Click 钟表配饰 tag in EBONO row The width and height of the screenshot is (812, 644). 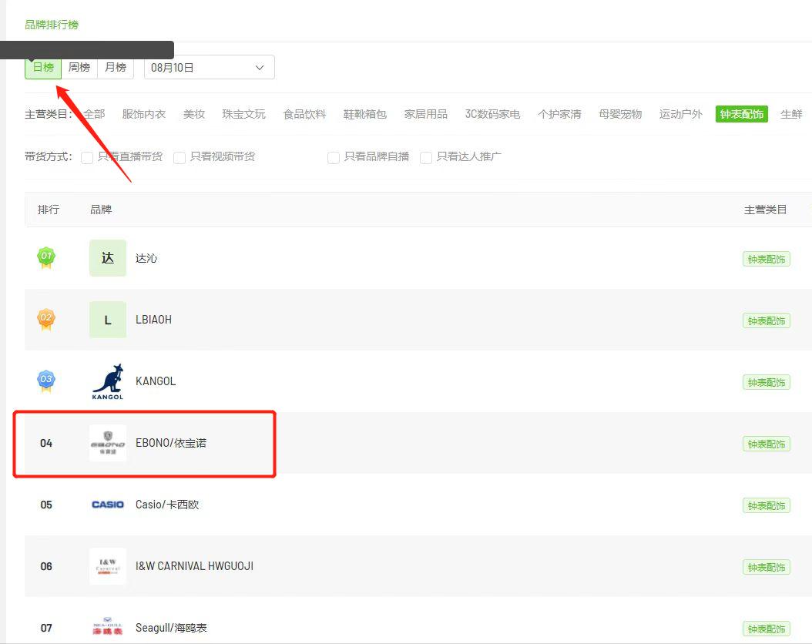(x=767, y=444)
